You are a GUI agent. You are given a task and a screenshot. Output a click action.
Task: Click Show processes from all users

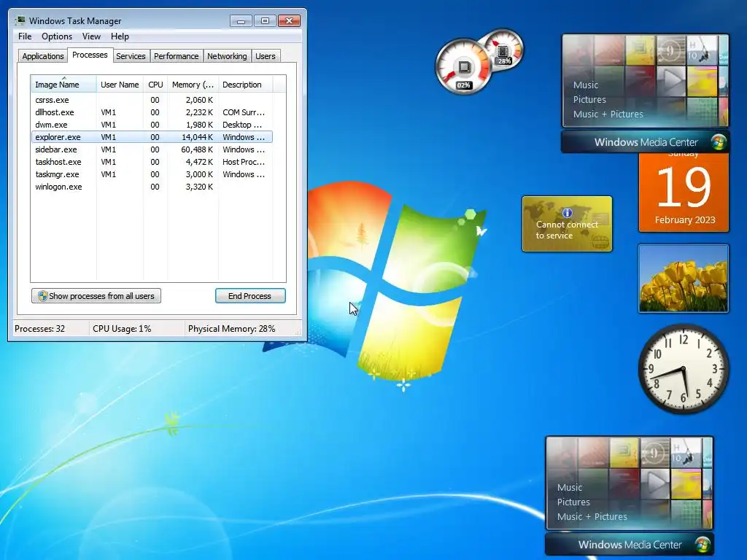(x=96, y=296)
